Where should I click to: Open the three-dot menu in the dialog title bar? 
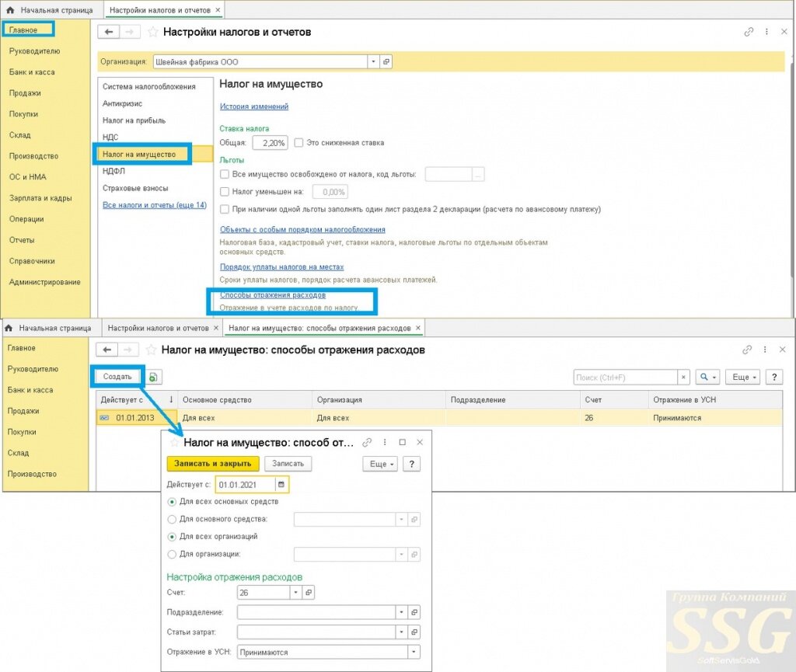coord(385,442)
